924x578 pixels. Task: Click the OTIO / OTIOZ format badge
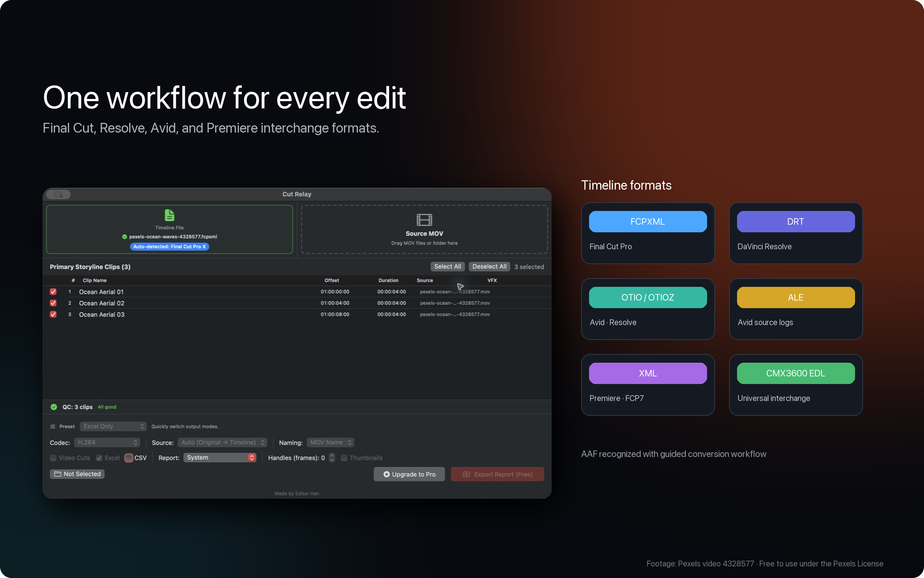tap(648, 297)
